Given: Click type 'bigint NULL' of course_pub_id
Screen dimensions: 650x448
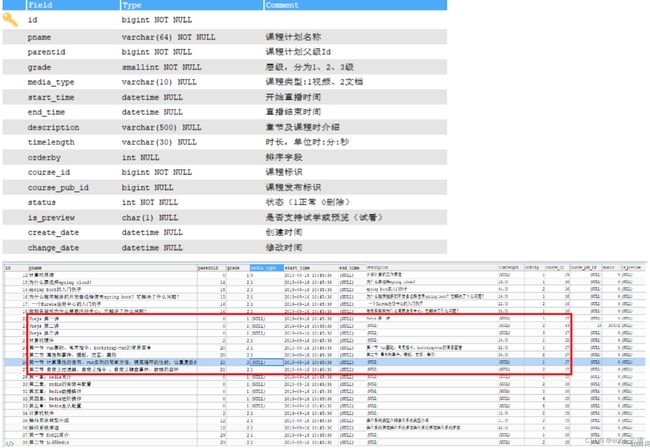Looking at the screenshot, I should click(148, 188).
